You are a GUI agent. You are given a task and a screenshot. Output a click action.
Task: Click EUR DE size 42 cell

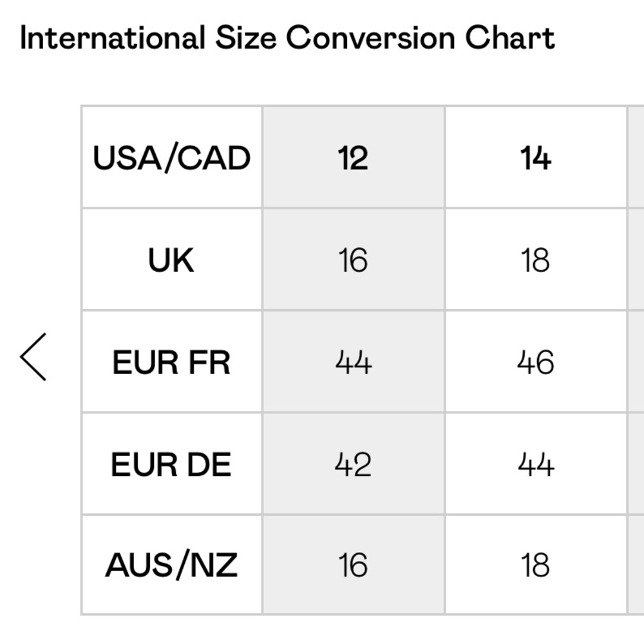(353, 463)
